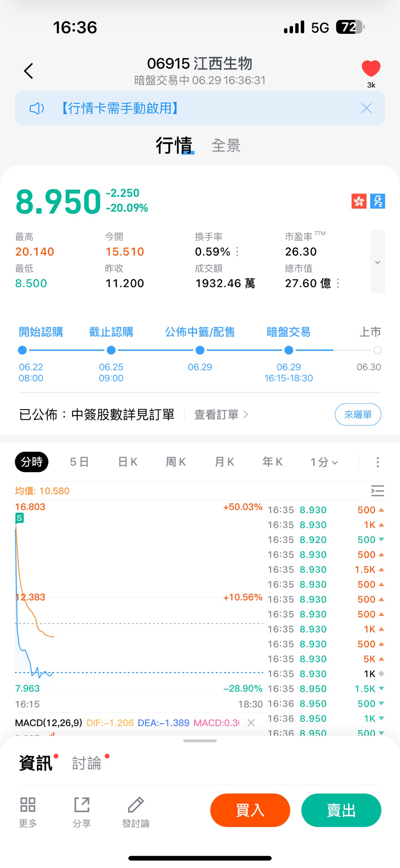The height and width of the screenshot is (868, 400).
Task: Tap the green 賣出 button
Action: 341,810
